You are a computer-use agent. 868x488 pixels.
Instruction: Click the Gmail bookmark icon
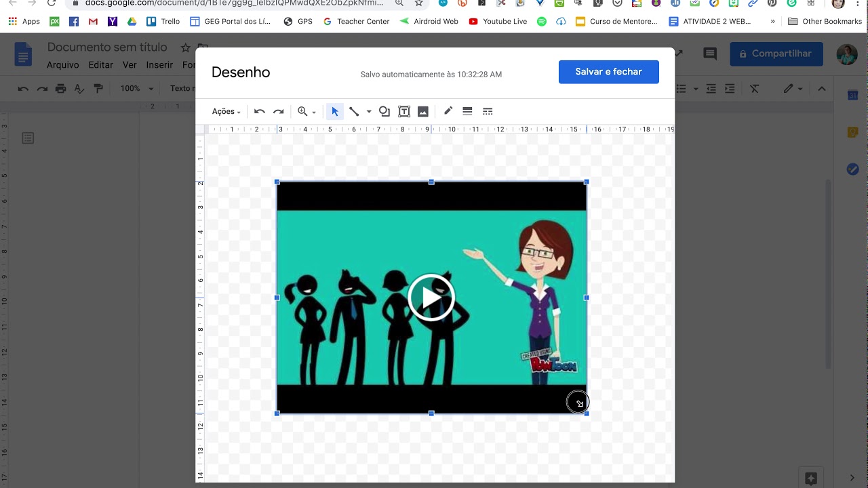coord(93,22)
